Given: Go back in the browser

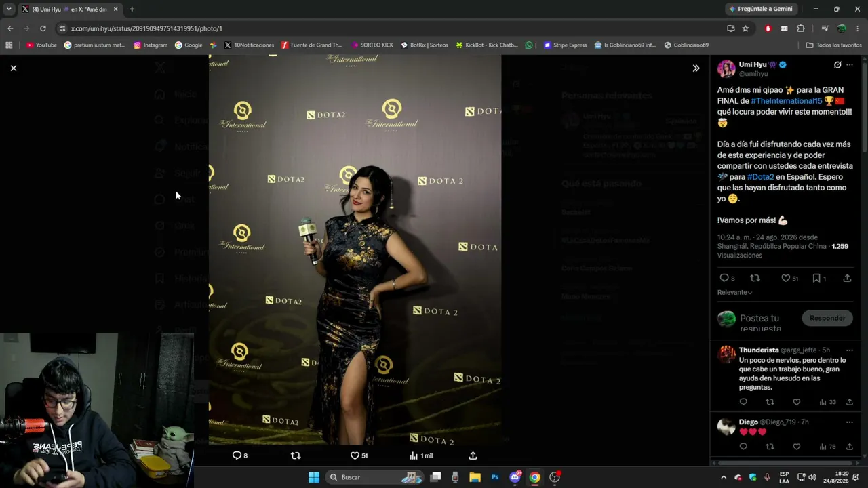Looking at the screenshot, I should point(10,28).
